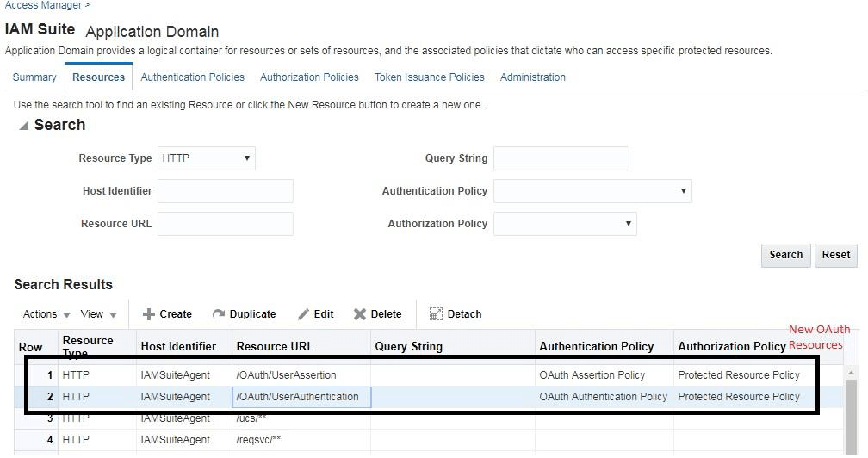Click the Query String column header
Screen dimensions: 868x458
tap(453, 347)
